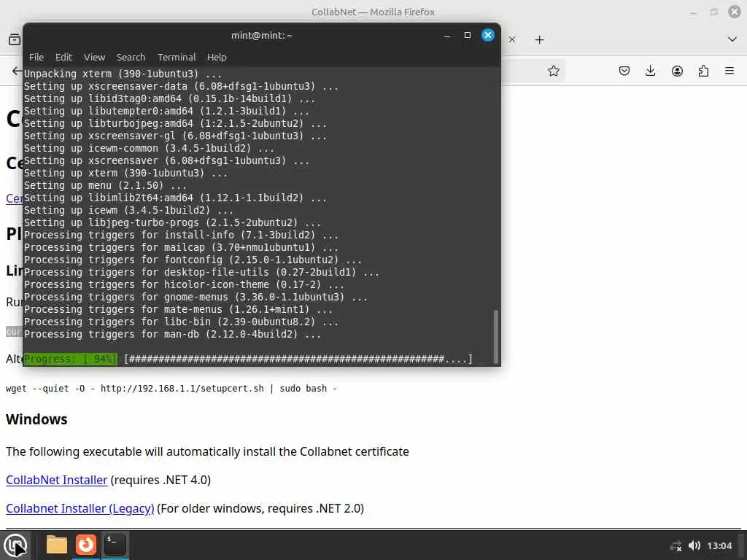Open Firefox hamburger application menu
The image size is (747, 560).
click(x=729, y=71)
